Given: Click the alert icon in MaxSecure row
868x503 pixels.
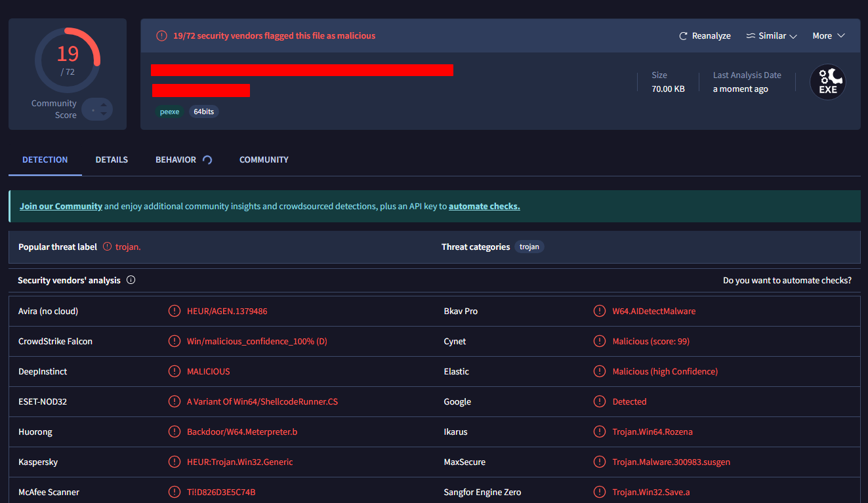Looking at the screenshot, I should 600,462.
